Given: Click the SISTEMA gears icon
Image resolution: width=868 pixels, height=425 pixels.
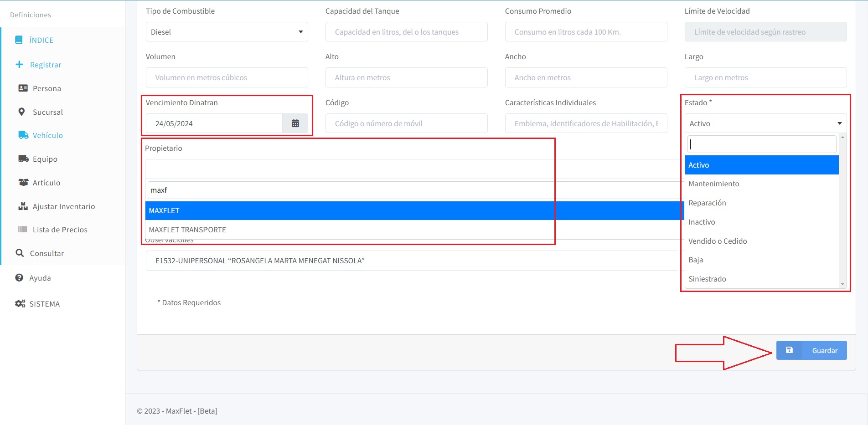Looking at the screenshot, I should [x=20, y=304].
